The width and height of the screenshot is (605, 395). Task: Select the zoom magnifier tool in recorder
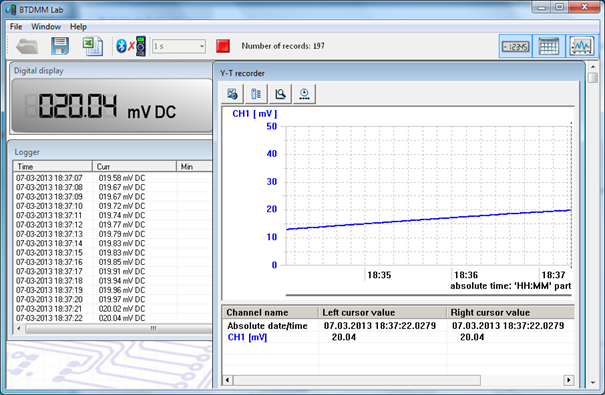tap(280, 94)
